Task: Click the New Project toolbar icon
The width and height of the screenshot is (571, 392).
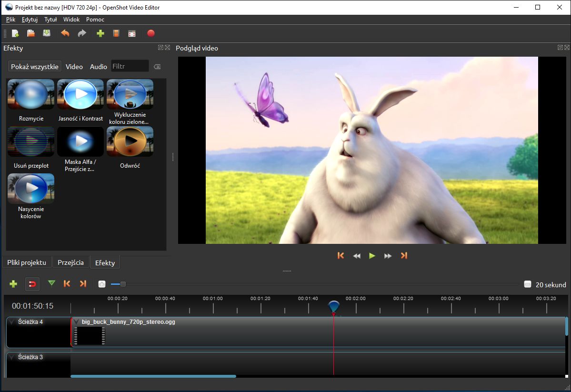Action: tap(15, 33)
